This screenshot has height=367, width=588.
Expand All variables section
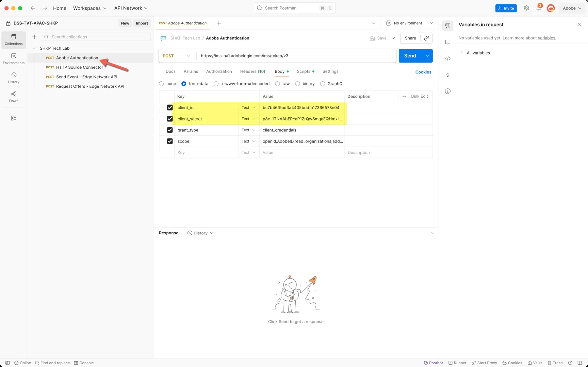click(475, 53)
